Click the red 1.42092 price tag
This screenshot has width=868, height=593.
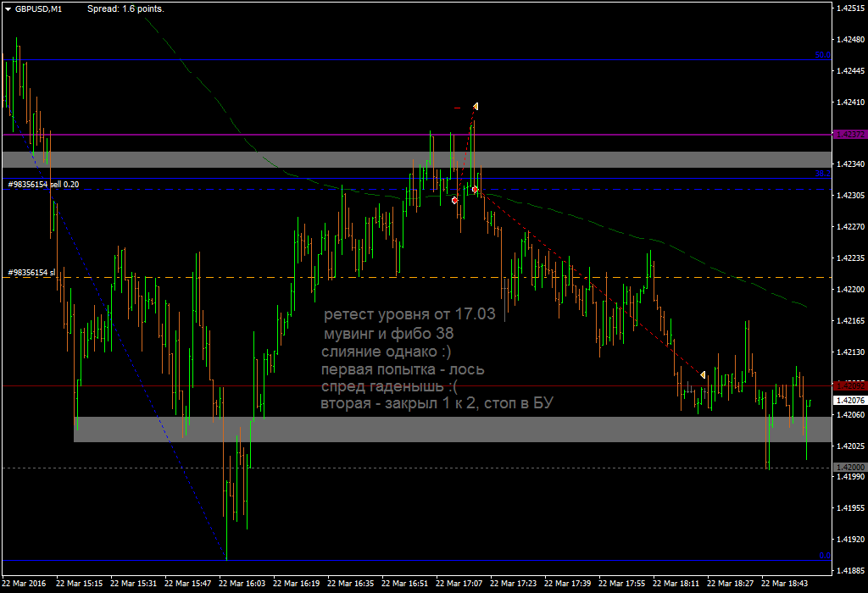click(x=849, y=385)
